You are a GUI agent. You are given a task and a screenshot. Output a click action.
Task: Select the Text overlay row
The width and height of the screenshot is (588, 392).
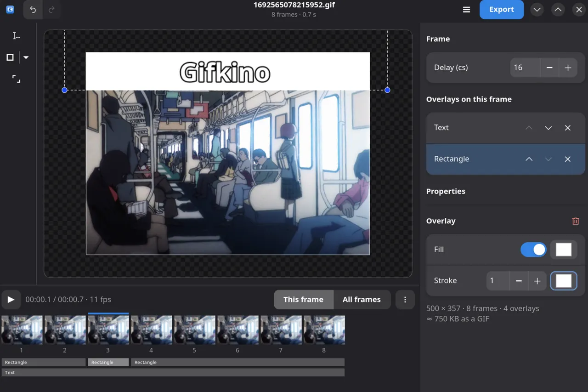pyautogui.click(x=505, y=128)
